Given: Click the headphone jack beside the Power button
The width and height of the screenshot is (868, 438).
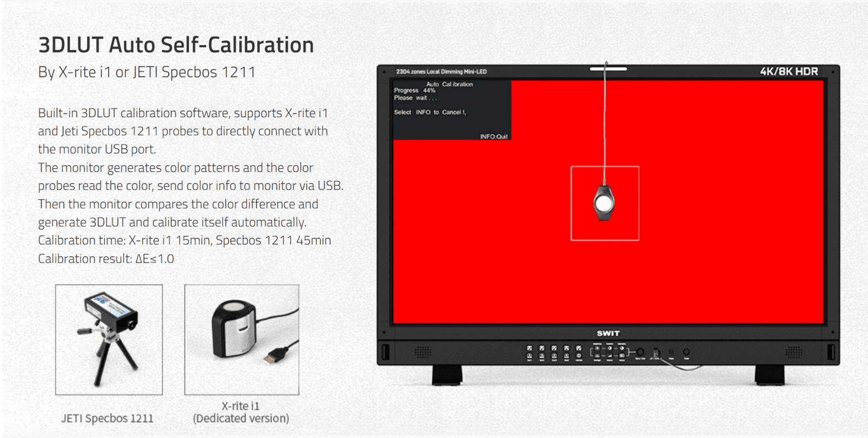Looking at the screenshot, I should 671,352.
